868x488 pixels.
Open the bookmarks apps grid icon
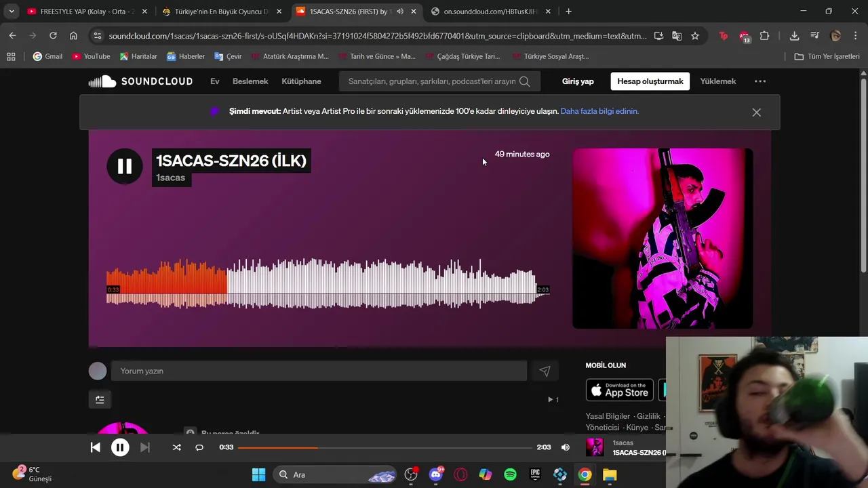[x=11, y=56]
